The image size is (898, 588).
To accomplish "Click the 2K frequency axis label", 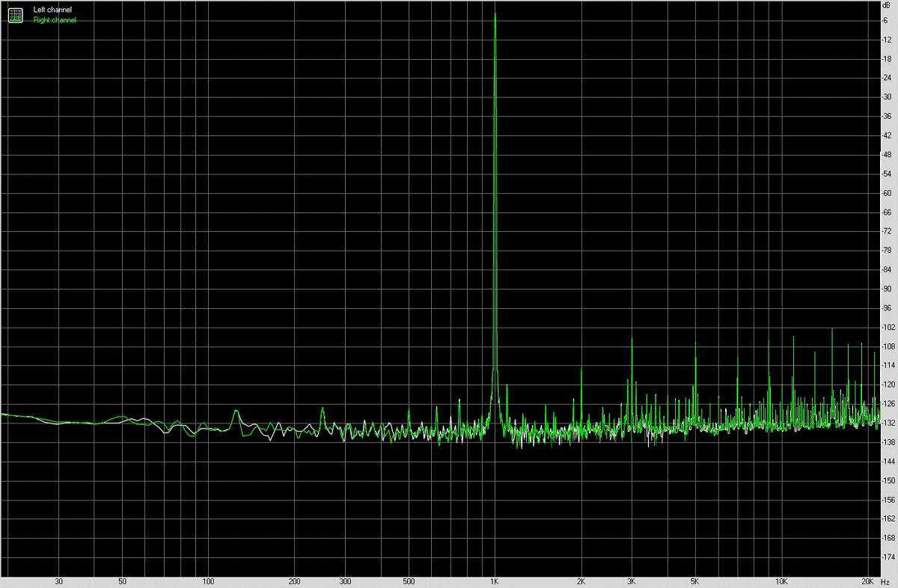I will tap(581, 581).
